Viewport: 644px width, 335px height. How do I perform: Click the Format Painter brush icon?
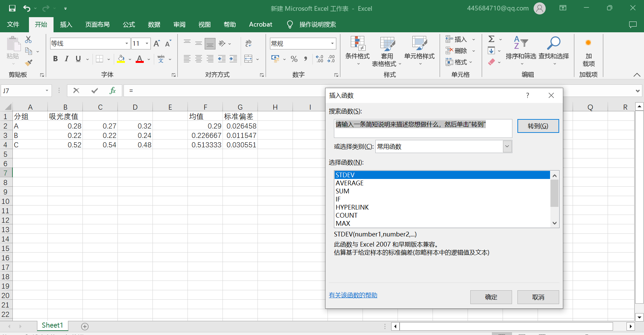(x=29, y=63)
